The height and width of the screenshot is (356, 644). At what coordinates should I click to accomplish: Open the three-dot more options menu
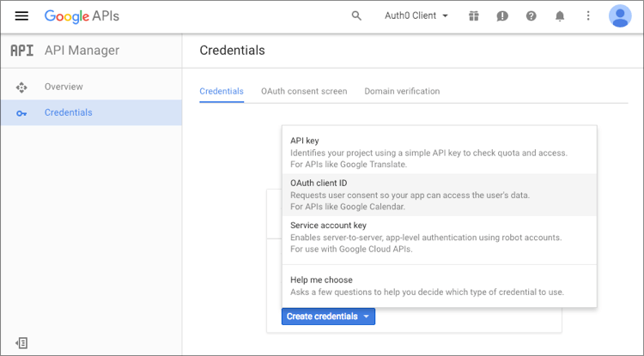[x=588, y=16]
